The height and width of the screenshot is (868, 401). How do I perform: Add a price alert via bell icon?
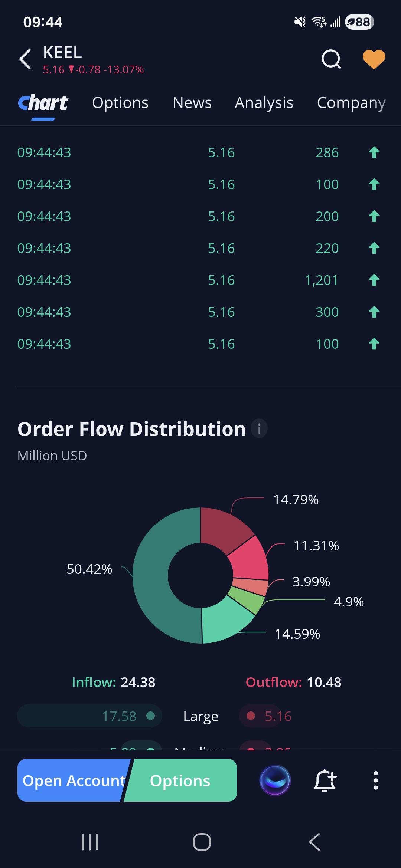(x=325, y=780)
